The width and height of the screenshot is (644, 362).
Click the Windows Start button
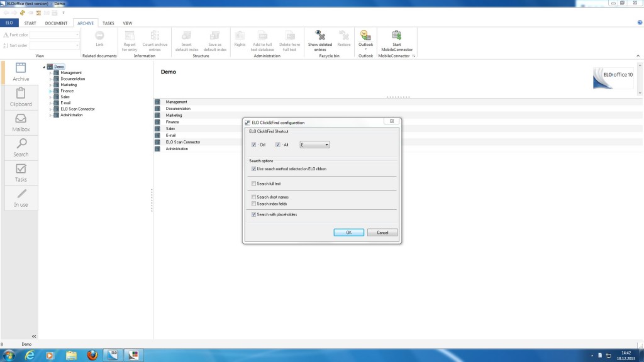pyautogui.click(x=9, y=355)
